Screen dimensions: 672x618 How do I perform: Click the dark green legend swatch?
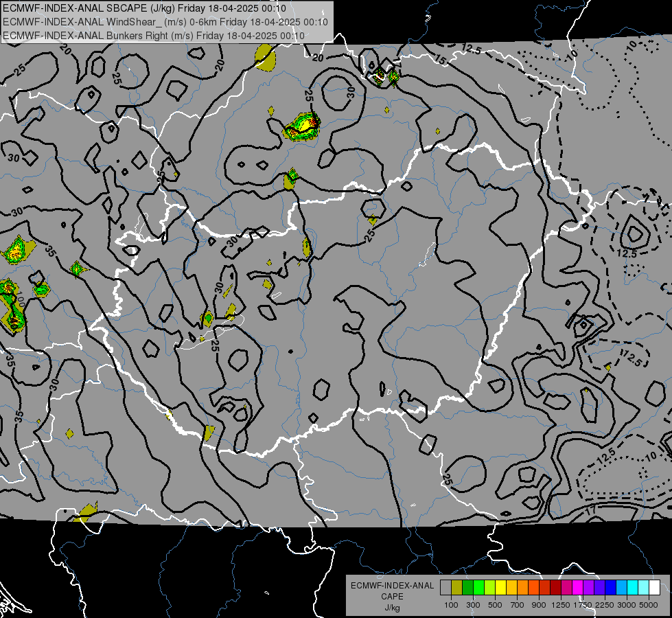(468, 588)
